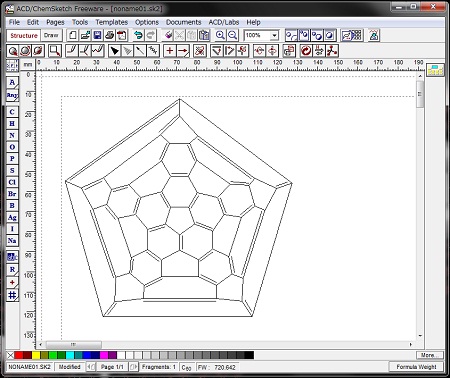
Task: Pick the yellow color swatch
Action: point(36,355)
